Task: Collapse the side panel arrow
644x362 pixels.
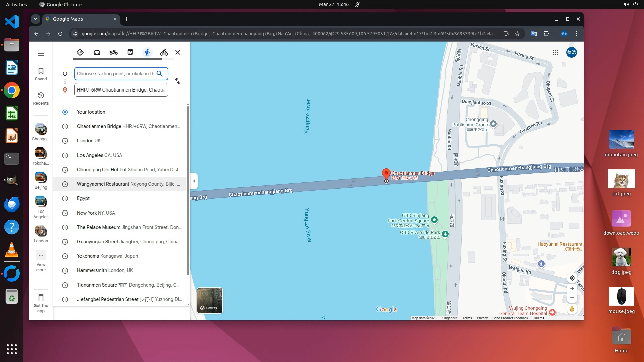Action: [194, 181]
